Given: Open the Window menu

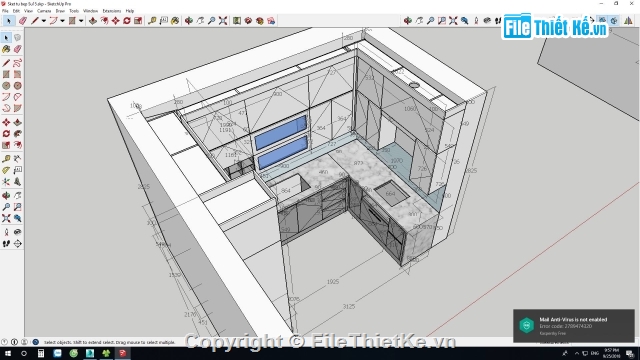Looking at the screenshot, I should point(90,11).
